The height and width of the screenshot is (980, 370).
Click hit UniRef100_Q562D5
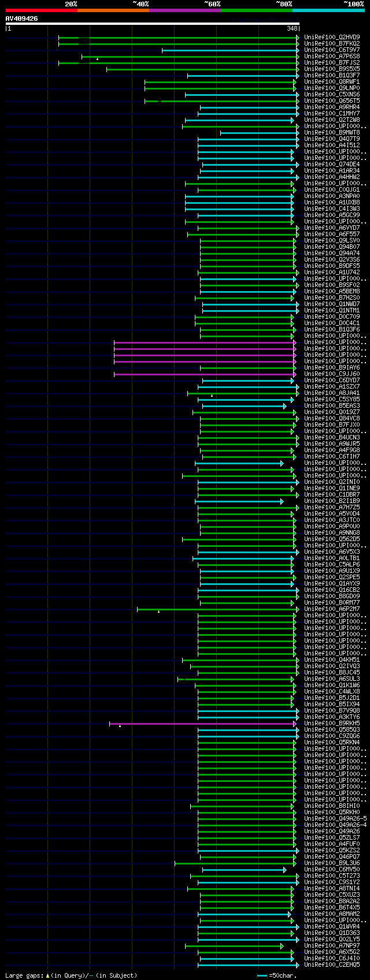[332, 539]
